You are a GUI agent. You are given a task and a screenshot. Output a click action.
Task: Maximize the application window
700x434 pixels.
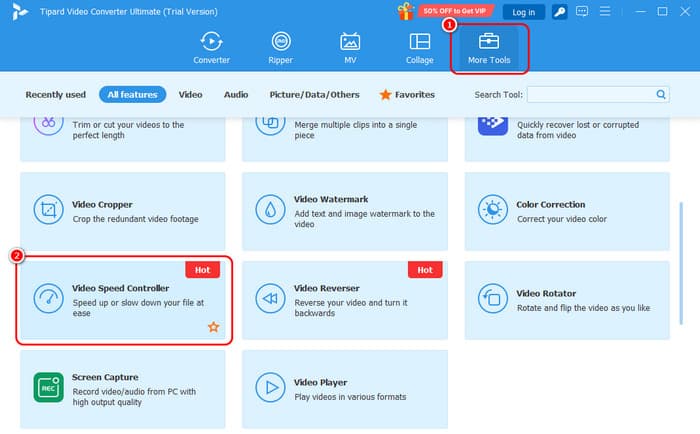(662, 11)
